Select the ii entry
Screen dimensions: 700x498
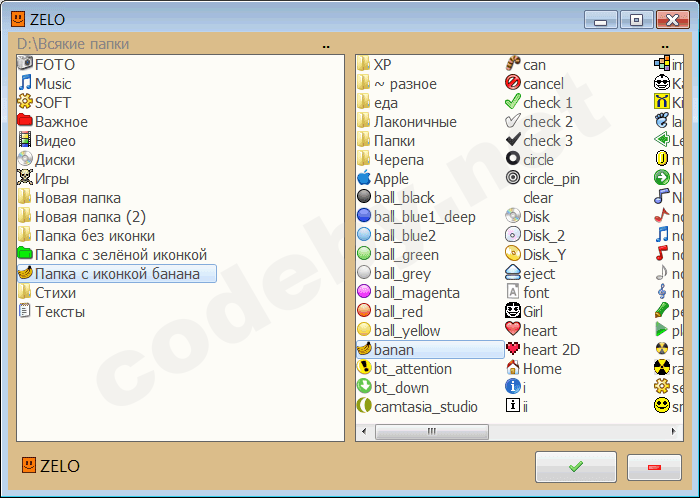[x=517, y=407]
